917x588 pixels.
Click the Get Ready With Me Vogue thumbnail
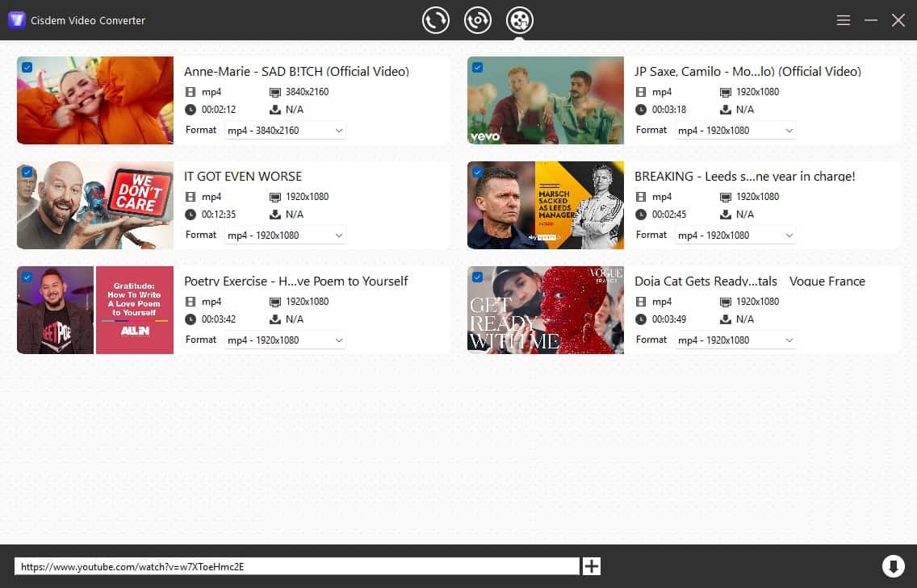click(546, 310)
